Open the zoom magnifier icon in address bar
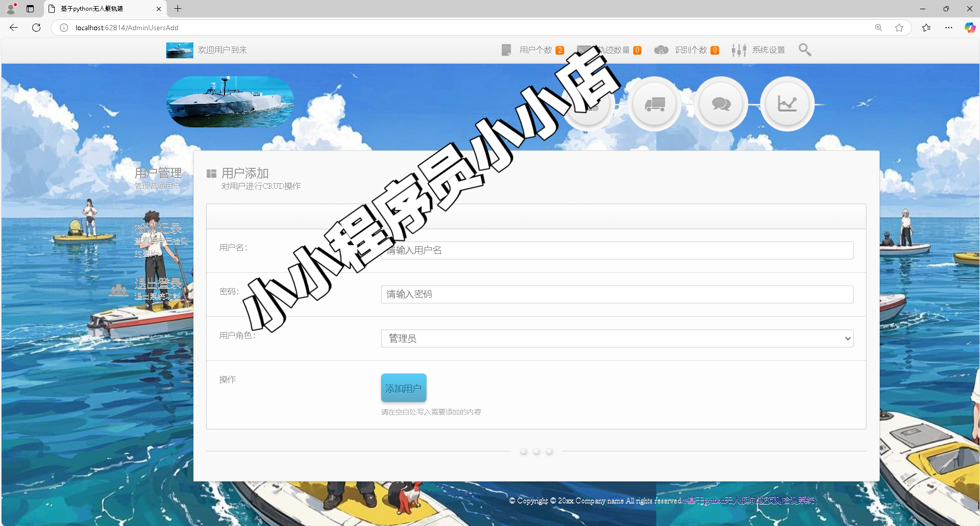 pyautogui.click(x=879, y=28)
